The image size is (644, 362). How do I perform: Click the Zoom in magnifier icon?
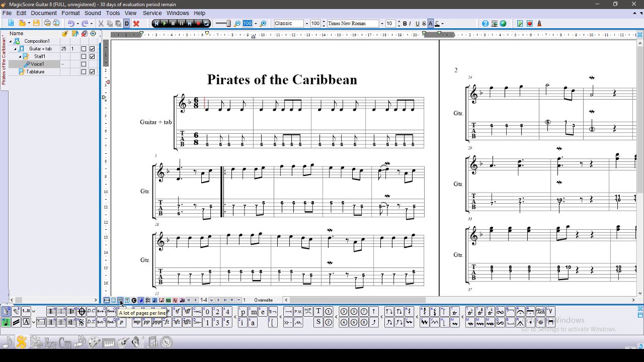pyautogui.click(x=263, y=24)
